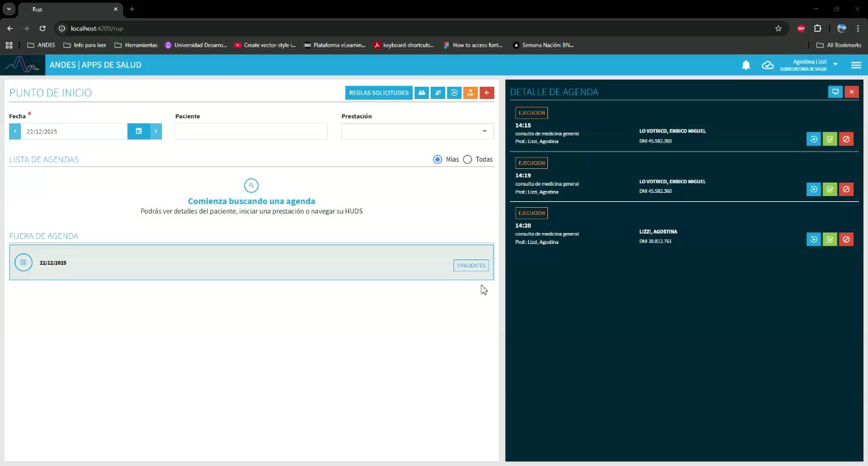Go to previous date arrow
This screenshot has width=868, height=466.
point(15,131)
